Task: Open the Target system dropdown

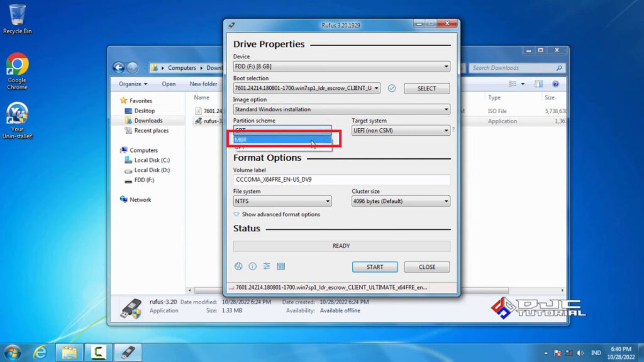Action: pyautogui.click(x=401, y=130)
